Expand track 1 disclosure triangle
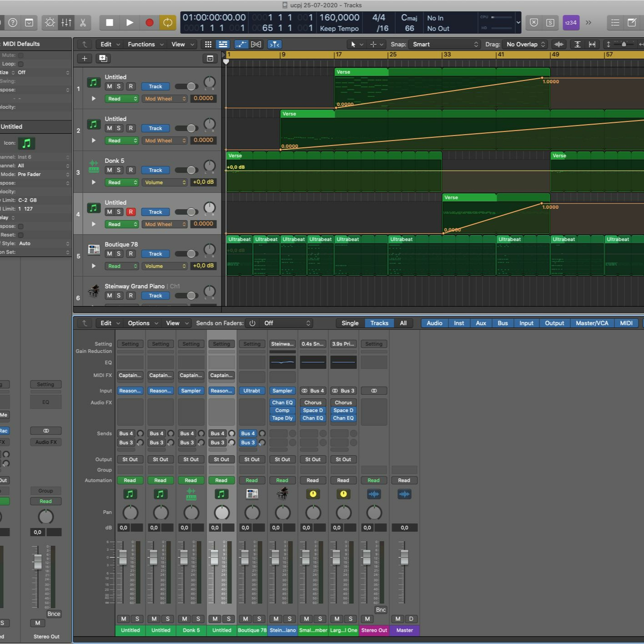This screenshot has height=644, width=644. pyautogui.click(x=94, y=99)
